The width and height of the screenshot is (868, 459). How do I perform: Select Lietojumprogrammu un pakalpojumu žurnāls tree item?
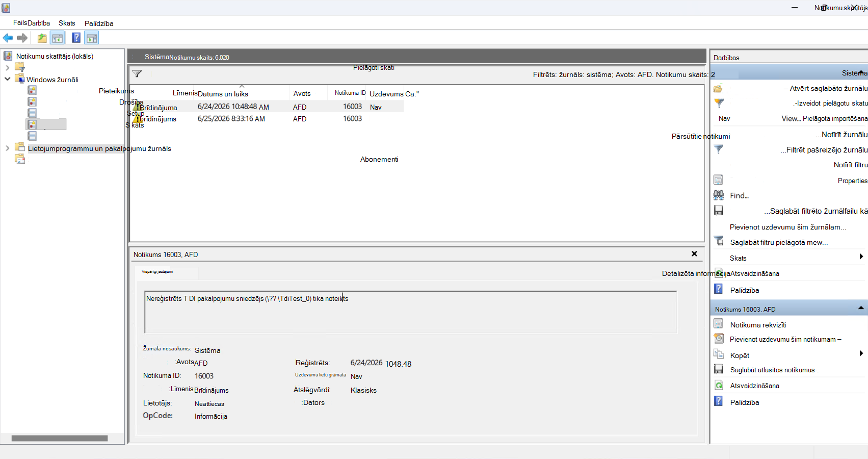[99, 148]
